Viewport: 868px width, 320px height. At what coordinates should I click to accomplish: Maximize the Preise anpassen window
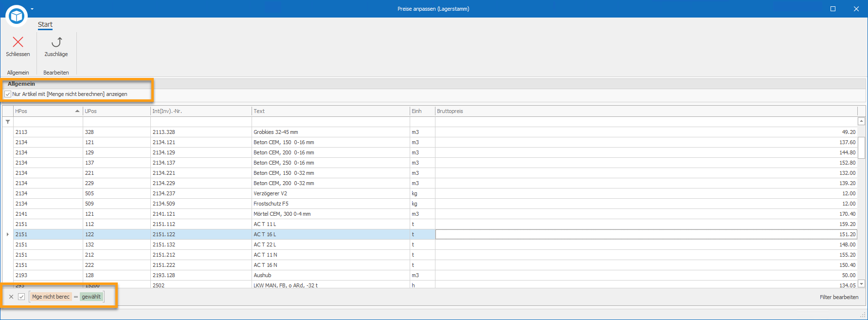click(x=833, y=9)
